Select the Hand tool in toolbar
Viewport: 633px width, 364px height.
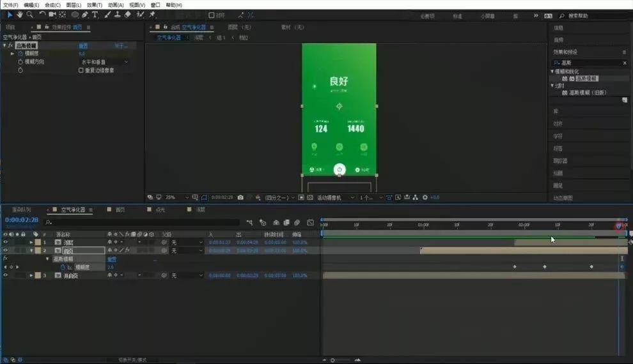point(20,15)
